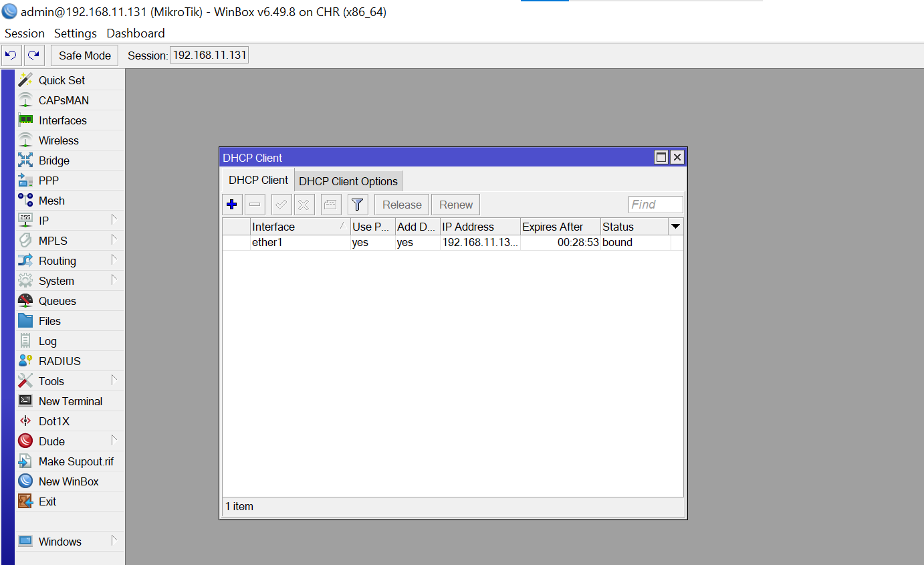Expand the Dude submenu
This screenshot has width=924, height=565.
114,440
